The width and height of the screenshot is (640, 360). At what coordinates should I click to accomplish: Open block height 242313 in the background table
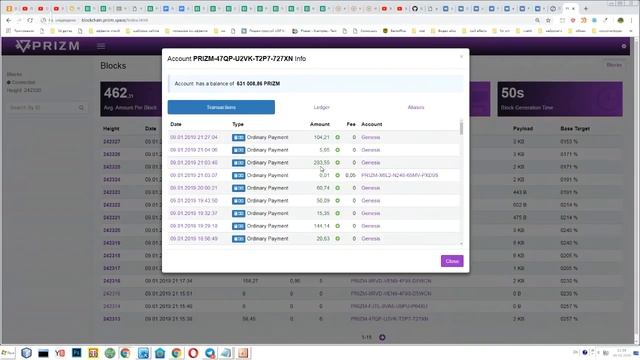[x=111, y=319]
